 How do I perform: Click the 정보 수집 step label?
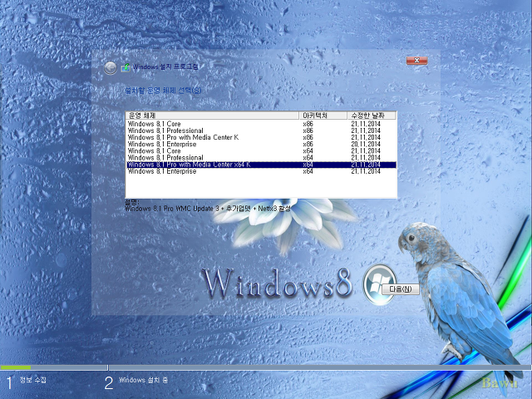click(33, 380)
